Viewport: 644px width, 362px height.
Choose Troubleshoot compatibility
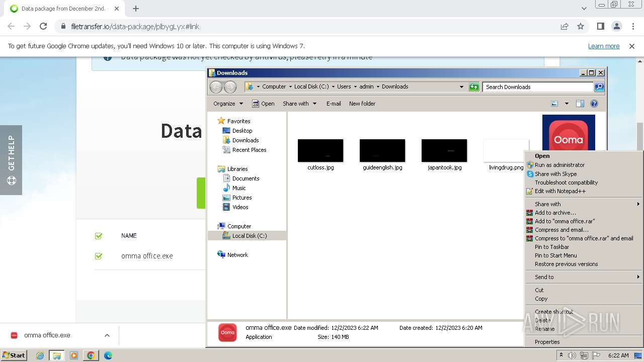pyautogui.click(x=584, y=183)
